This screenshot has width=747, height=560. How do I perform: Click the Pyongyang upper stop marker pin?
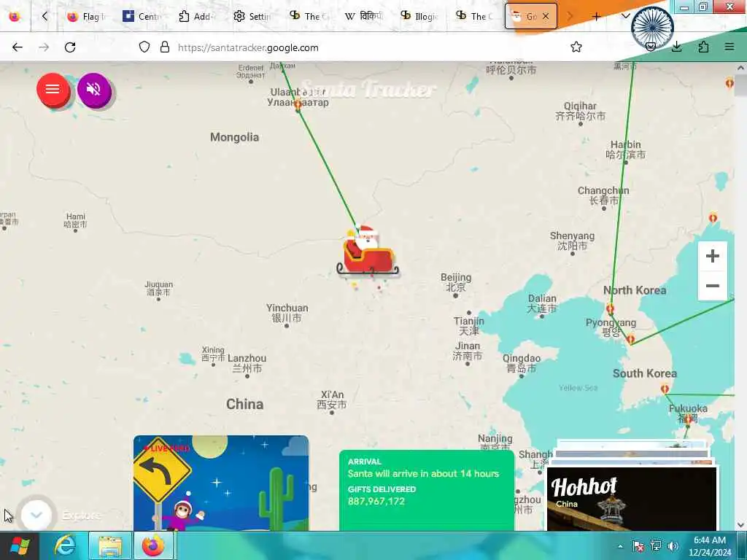[x=610, y=308]
